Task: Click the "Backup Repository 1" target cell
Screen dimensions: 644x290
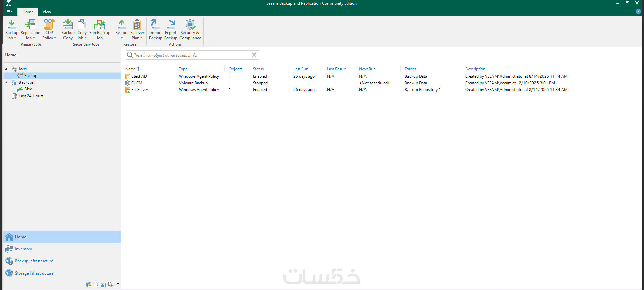Action: (423, 90)
